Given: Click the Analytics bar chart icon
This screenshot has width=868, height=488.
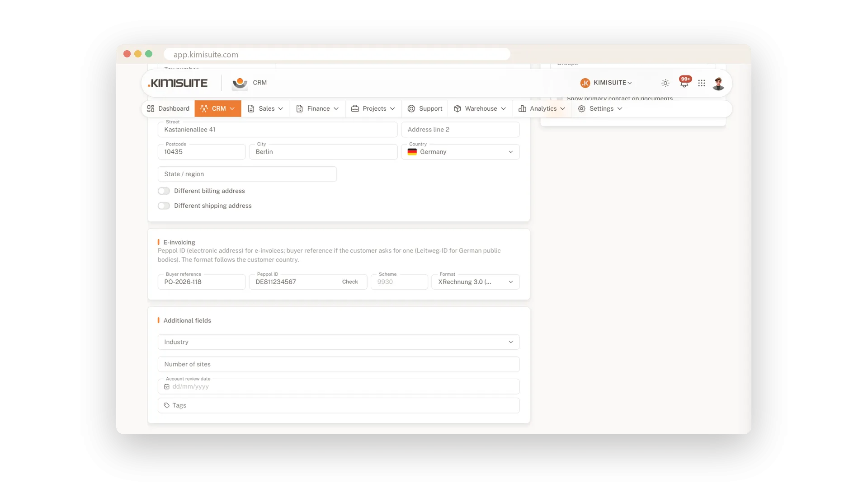Looking at the screenshot, I should pyautogui.click(x=522, y=109).
